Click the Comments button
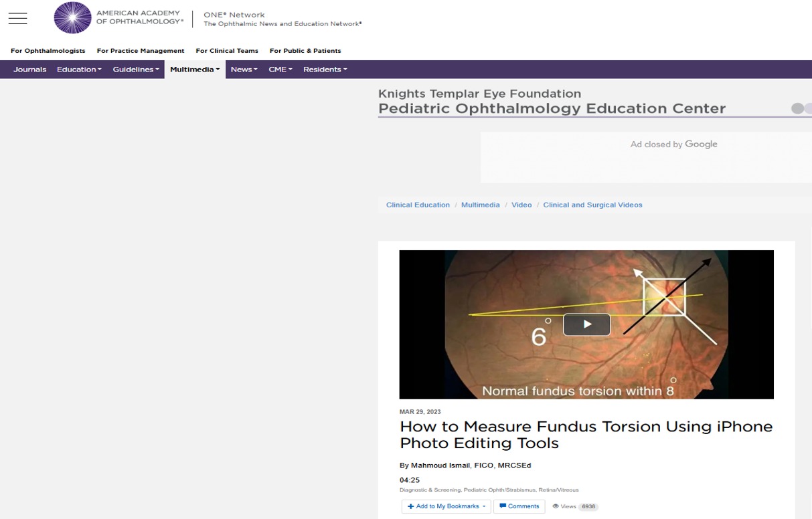812x519 pixels. tap(519, 506)
